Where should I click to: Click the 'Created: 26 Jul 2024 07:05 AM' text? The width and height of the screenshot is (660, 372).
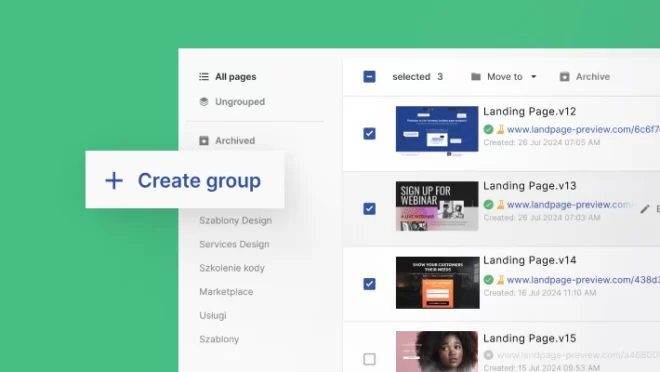pos(542,143)
